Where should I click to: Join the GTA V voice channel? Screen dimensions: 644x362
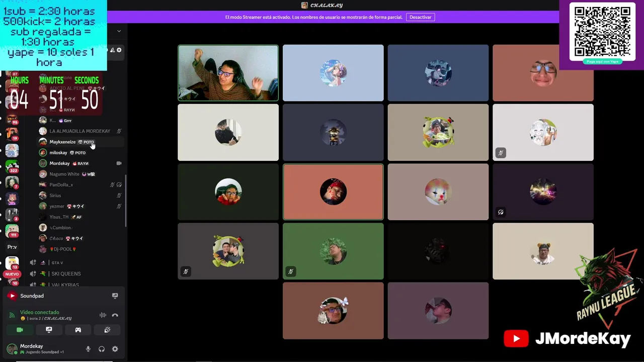point(75,262)
